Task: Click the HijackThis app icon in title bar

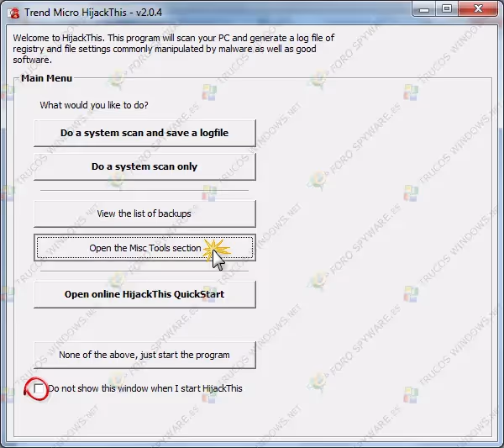Action: tap(13, 13)
